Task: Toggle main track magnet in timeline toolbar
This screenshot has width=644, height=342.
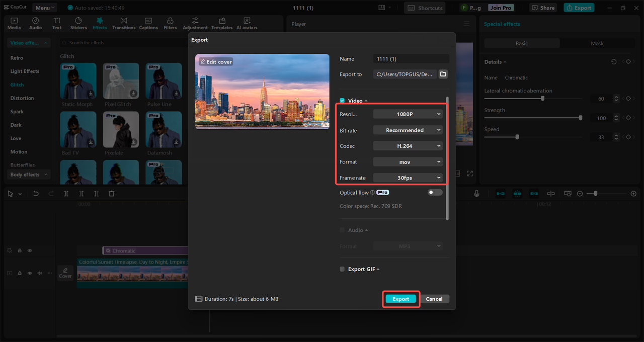Action: pyautogui.click(x=500, y=194)
